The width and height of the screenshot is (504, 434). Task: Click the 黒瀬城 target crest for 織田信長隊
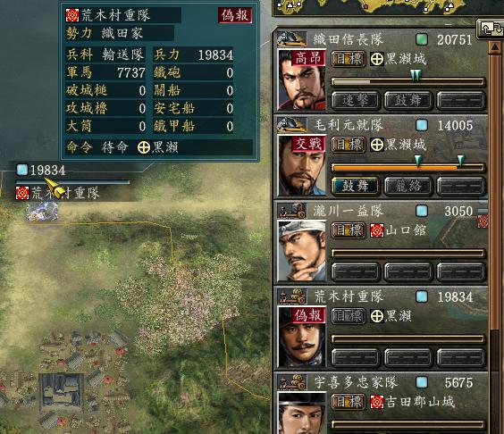[x=377, y=59]
